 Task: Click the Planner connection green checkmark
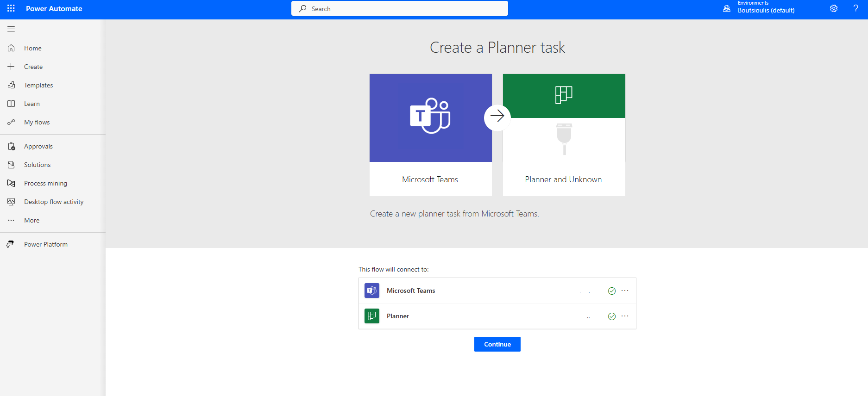pyautogui.click(x=612, y=316)
